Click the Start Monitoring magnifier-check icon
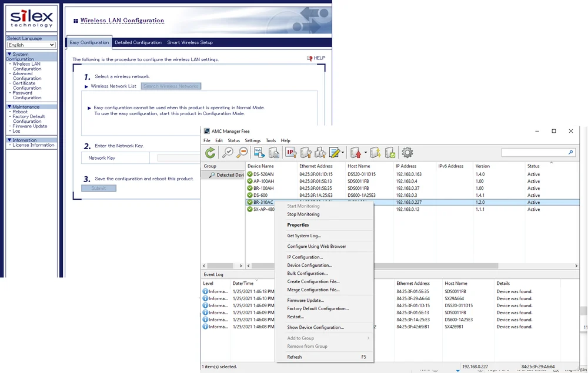The height and width of the screenshot is (373, 588). (227, 153)
